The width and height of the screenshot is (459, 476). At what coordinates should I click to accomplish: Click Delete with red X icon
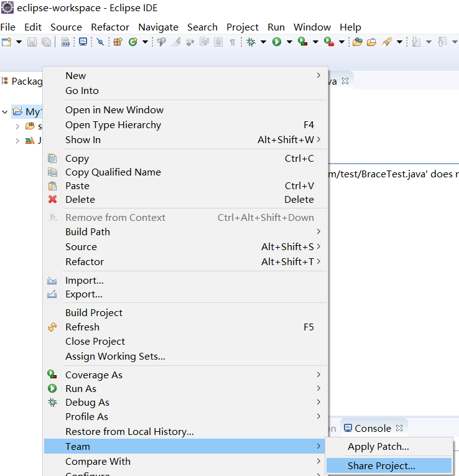[x=186, y=200]
